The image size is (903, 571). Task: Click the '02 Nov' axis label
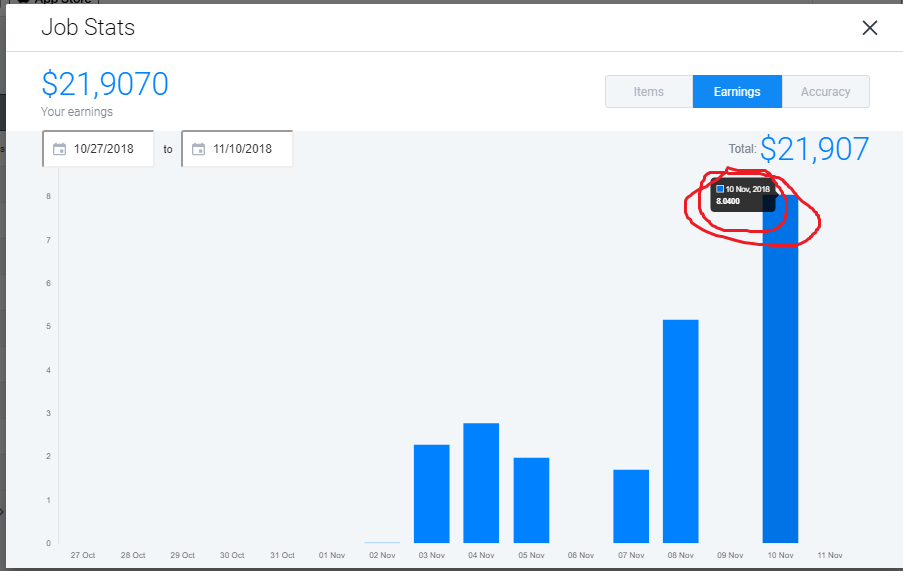pos(382,555)
